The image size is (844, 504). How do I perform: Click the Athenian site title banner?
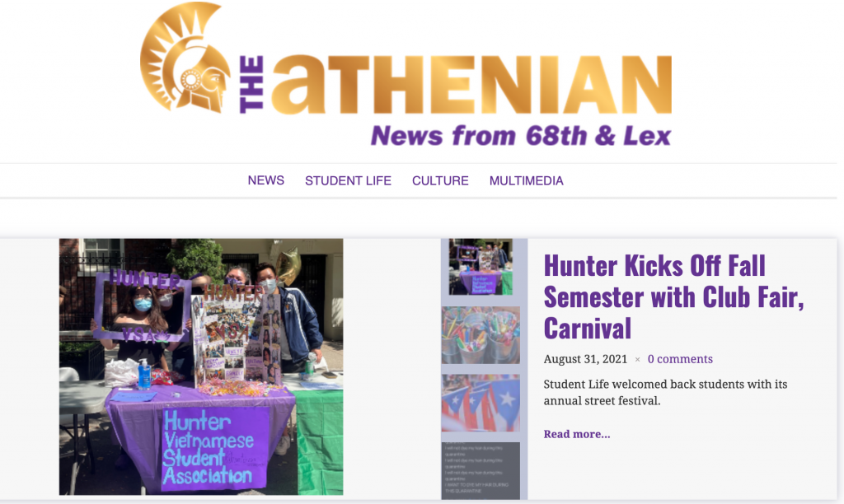tap(406, 75)
